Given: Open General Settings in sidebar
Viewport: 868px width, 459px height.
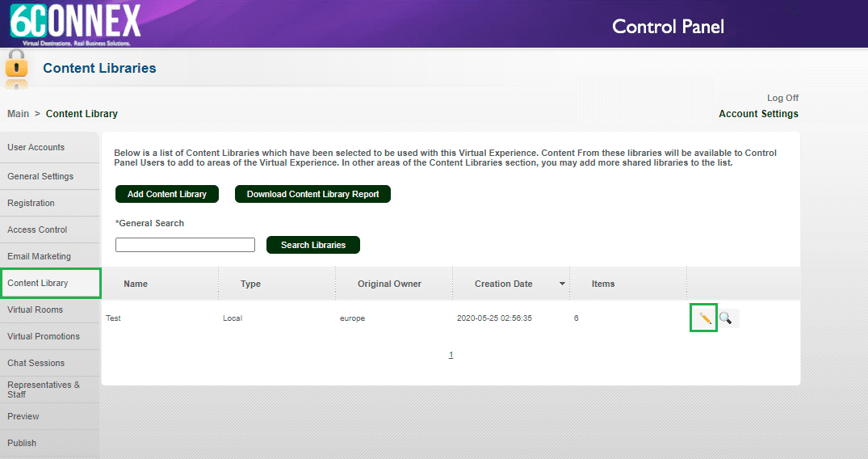Looking at the screenshot, I should click(40, 176).
